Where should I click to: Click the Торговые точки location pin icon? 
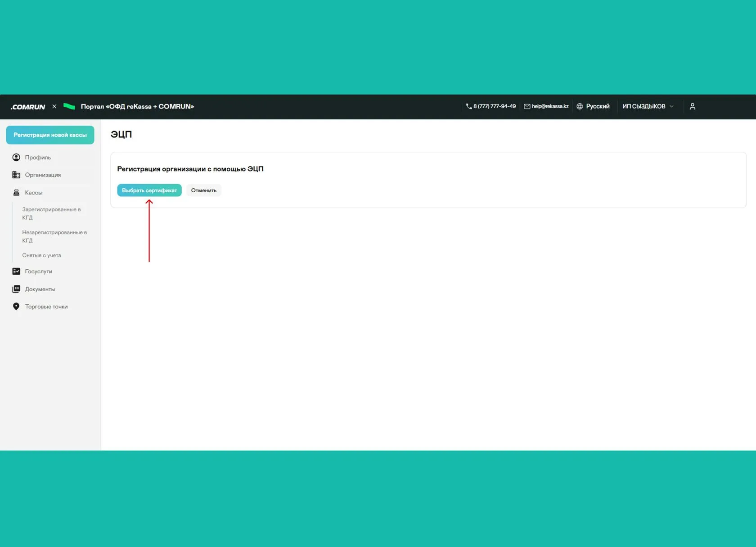(16, 307)
